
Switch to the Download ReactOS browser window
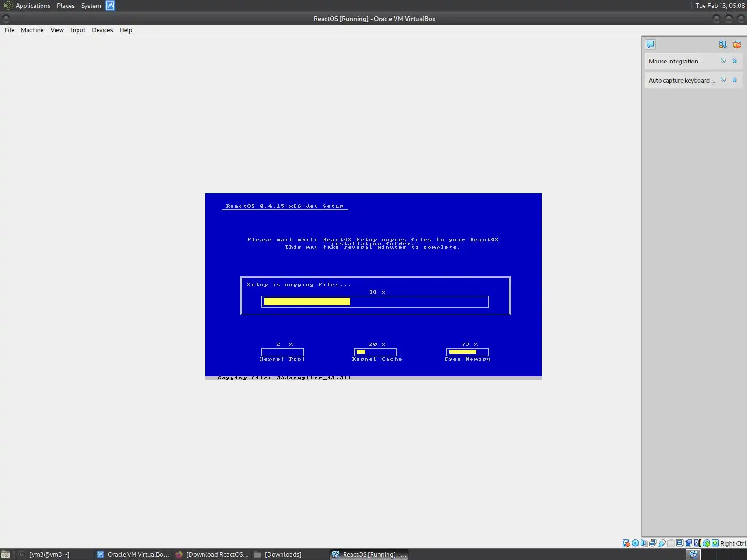pos(212,554)
